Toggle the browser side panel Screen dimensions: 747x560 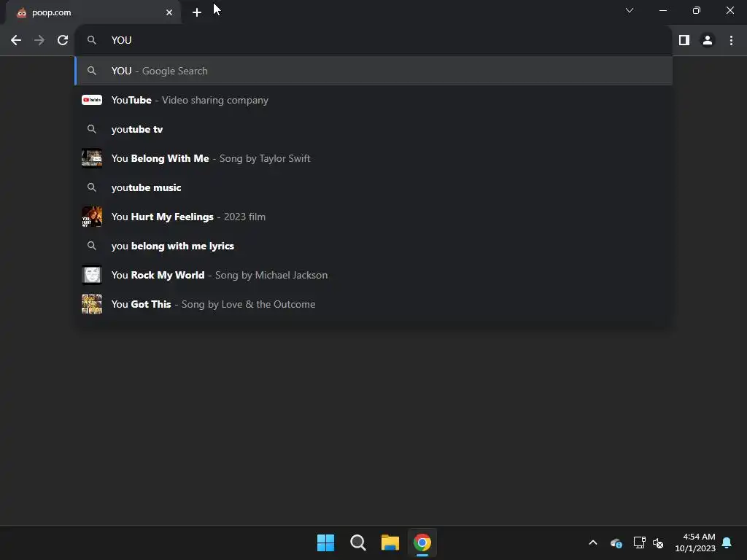684,41
